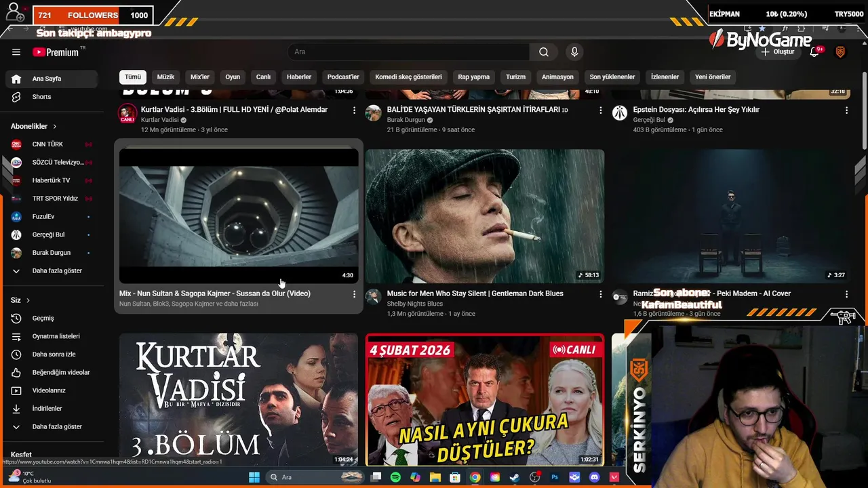Select the Oyun filter chip
868x488 pixels.
tap(233, 77)
